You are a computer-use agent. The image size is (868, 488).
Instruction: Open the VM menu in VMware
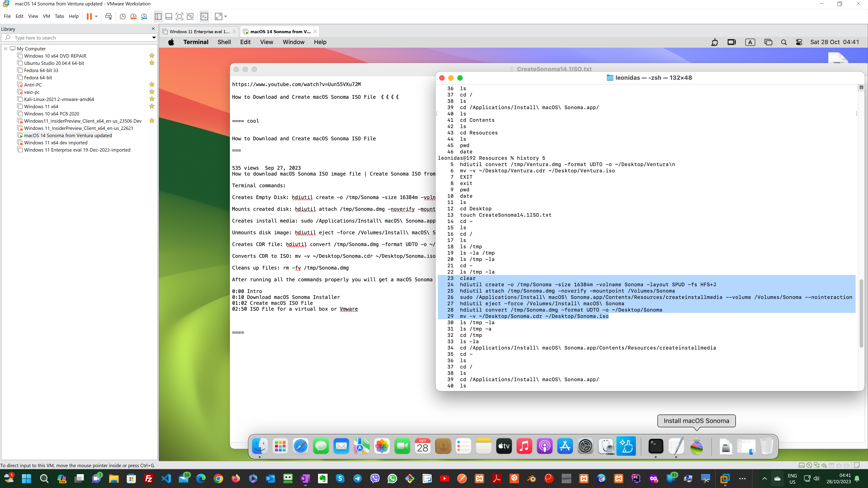pos(47,16)
